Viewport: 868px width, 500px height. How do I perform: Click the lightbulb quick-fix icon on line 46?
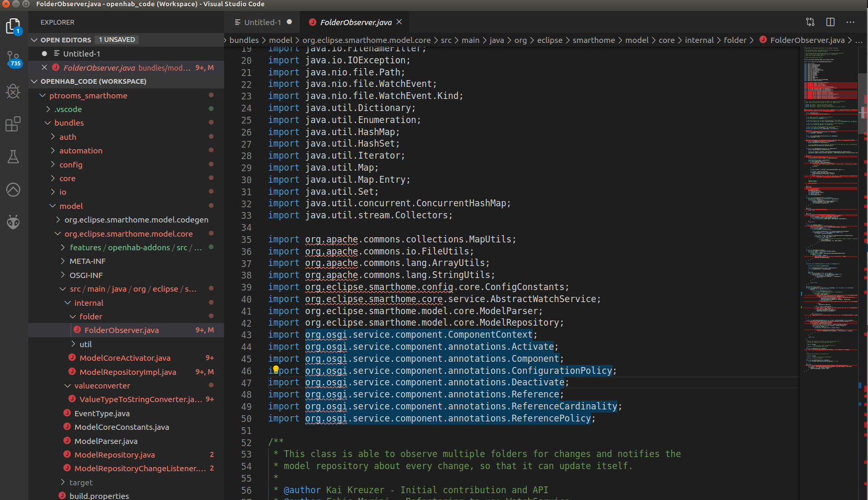point(276,370)
